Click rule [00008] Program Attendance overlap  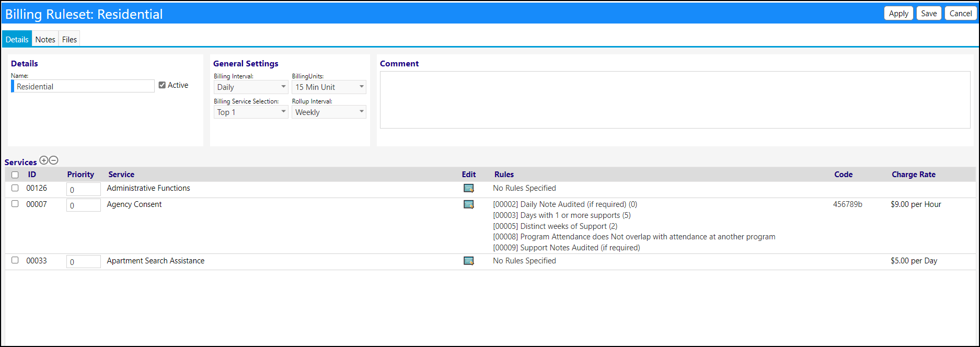coord(634,237)
